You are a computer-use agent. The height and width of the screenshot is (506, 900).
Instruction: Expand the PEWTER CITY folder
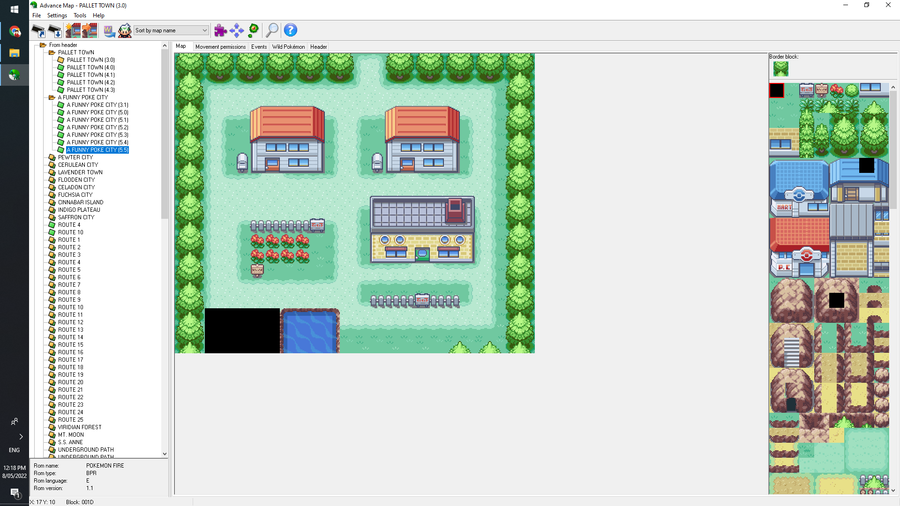coord(52,157)
